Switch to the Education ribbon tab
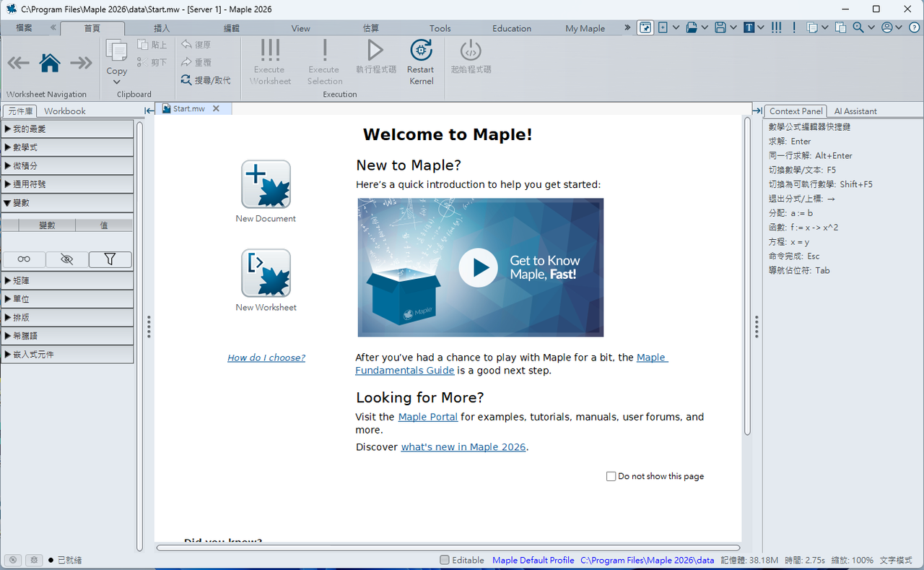Screen dimensions: 924x570 click(512, 29)
